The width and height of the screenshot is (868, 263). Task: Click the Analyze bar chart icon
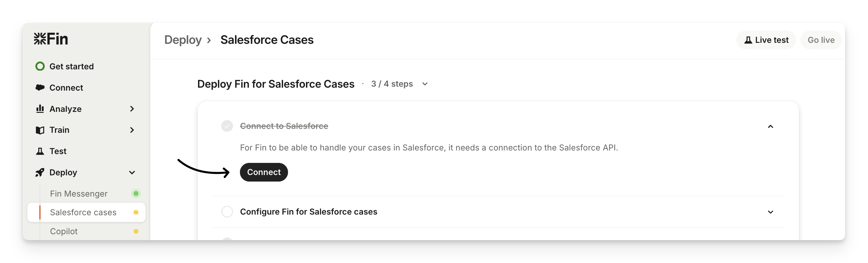(40, 109)
